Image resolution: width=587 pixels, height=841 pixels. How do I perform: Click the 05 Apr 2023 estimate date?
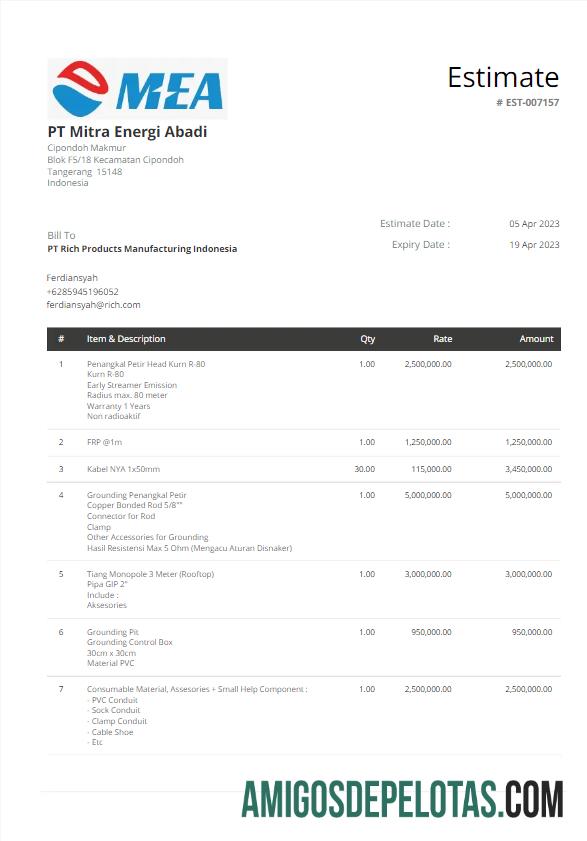[534, 224]
